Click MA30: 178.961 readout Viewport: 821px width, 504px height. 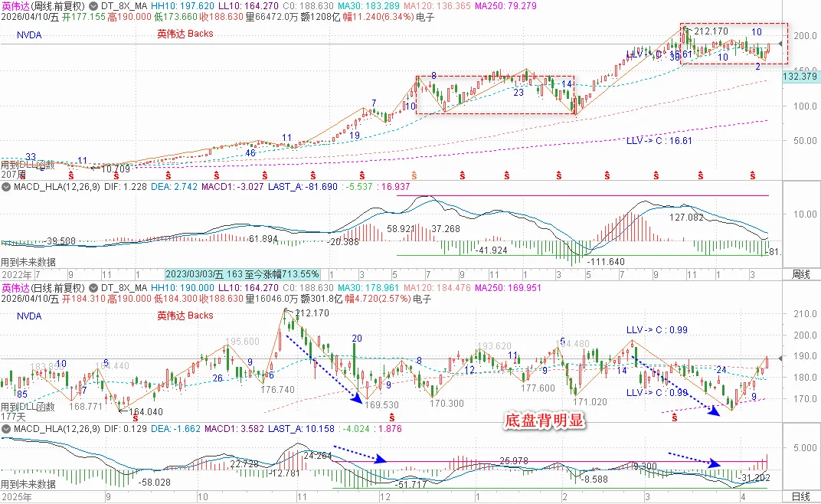tap(368, 288)
